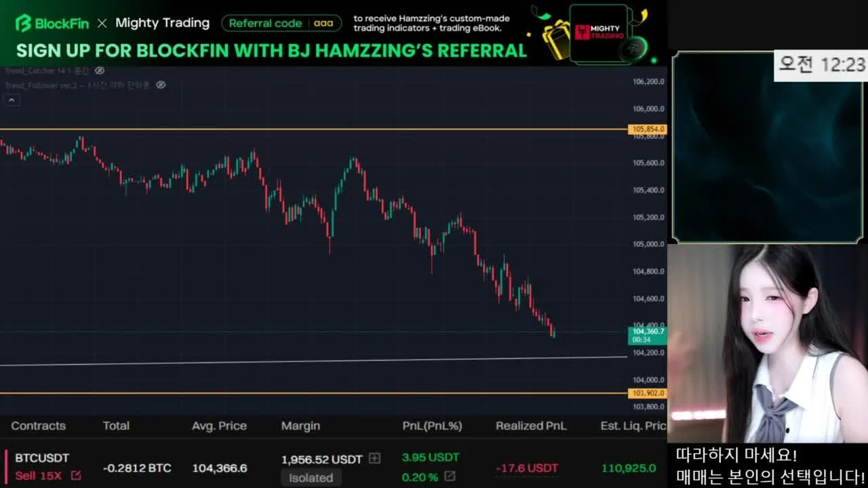Open the BTCUSDT contract name
The height and width of the screenshot is (488, 868).
point(42,458)
